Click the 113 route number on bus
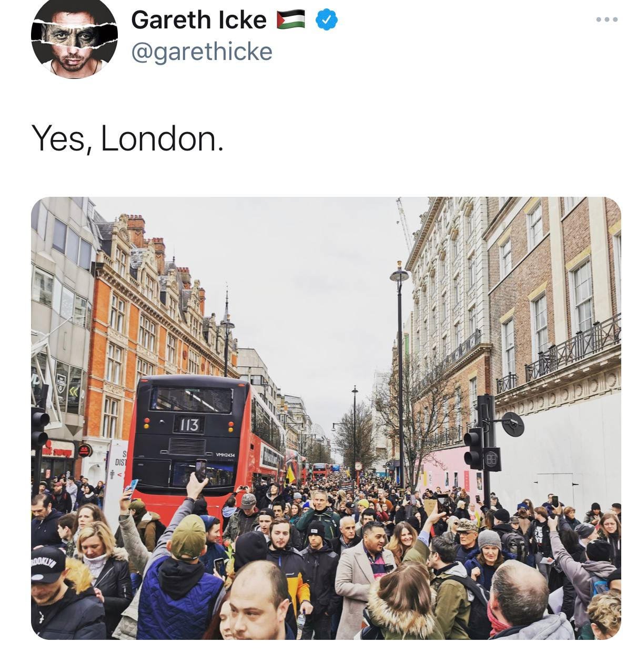637x672 pixels. point(188,424)
